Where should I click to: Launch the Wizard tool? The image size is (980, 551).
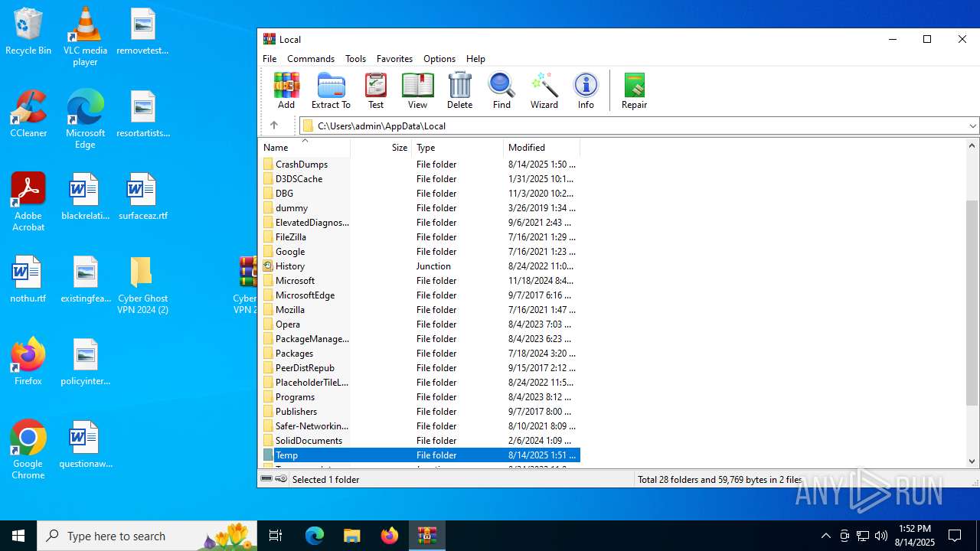click(x=544, y=90)
